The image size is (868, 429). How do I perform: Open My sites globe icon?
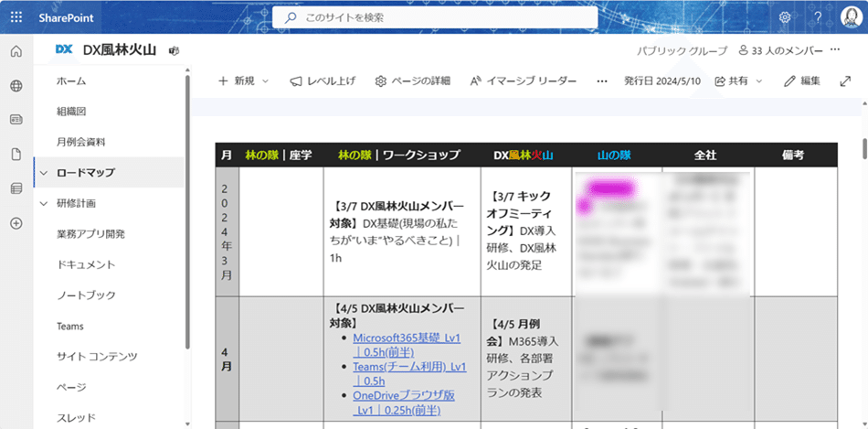(16, 86)
